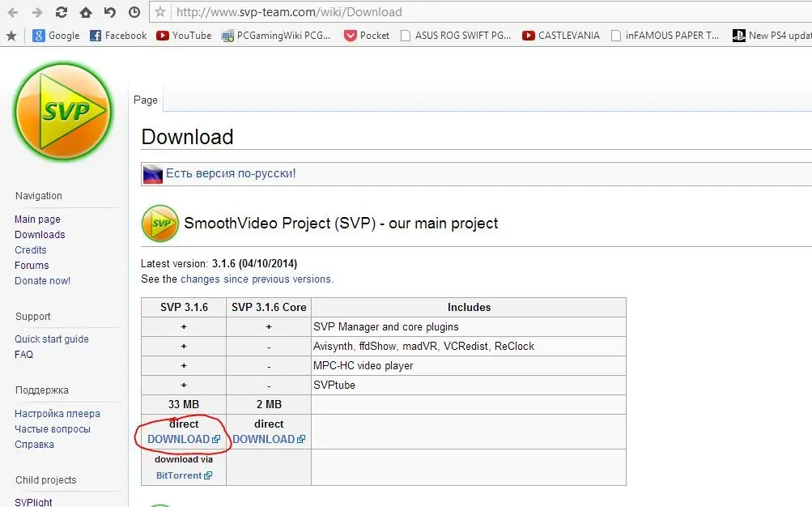This screenshot has height=507, width=812.
Task: Click the undo closed tab icon
Action: [110, 12]
